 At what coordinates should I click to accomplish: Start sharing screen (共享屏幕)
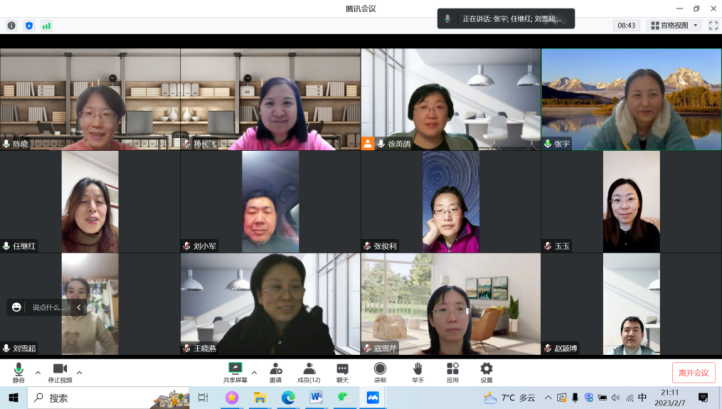(x=235, y=373)
